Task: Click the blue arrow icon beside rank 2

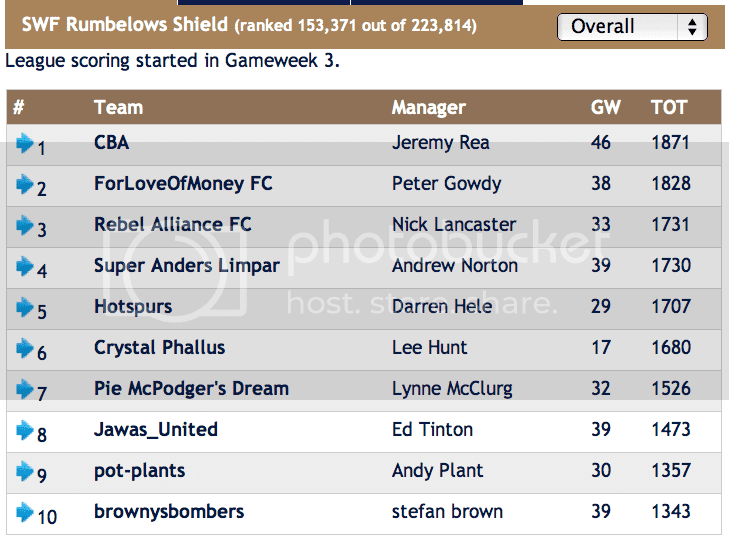Action: (x=25, y=184)
